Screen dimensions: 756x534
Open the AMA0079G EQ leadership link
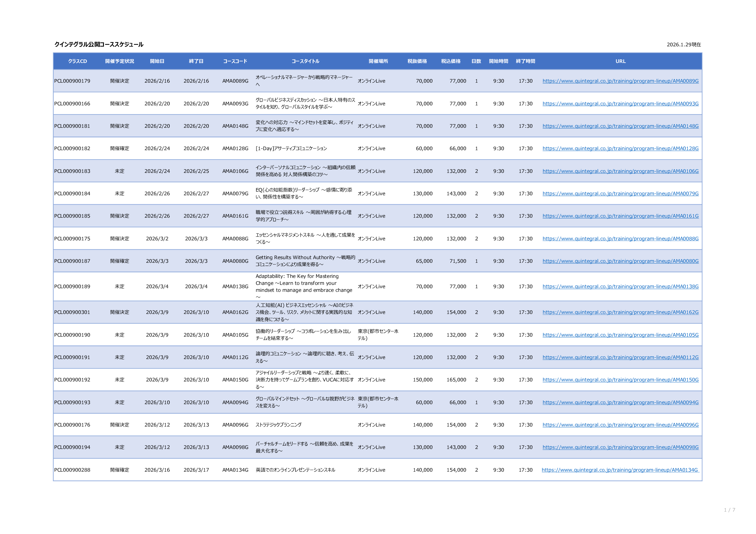click(620, 193)
